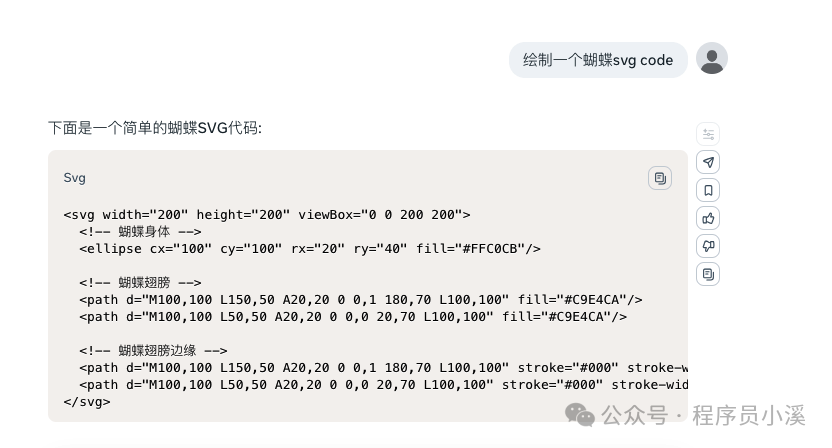
Task: Click the first path line with fill #C9E4CA
Action: click(360, 299)
